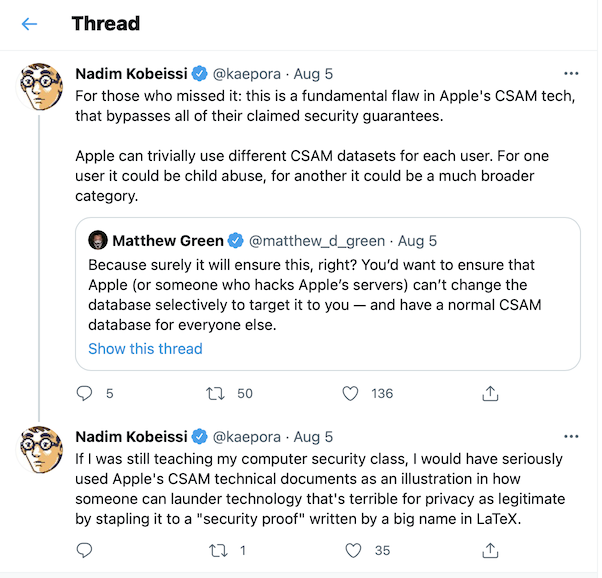Viewport: 602px width, 578px height.
Task: Reply to the second tweet about LaTeX
Action: coord(85,550)
